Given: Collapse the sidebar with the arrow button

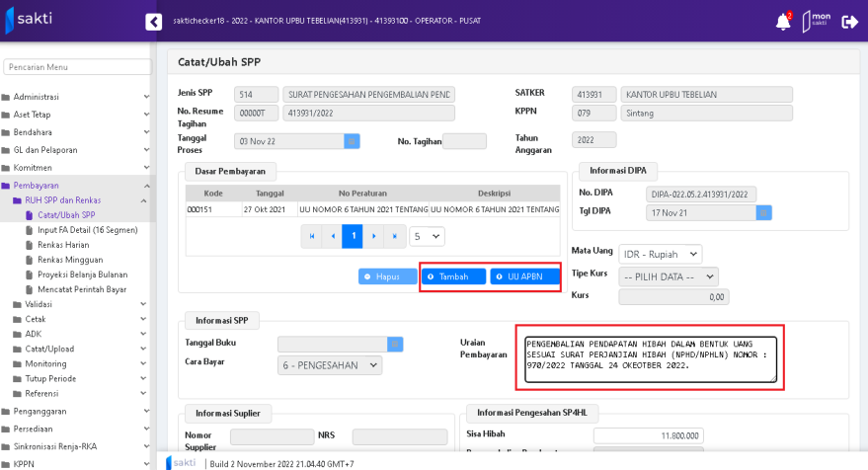Looking at the screenshot, I should [153, 21].
